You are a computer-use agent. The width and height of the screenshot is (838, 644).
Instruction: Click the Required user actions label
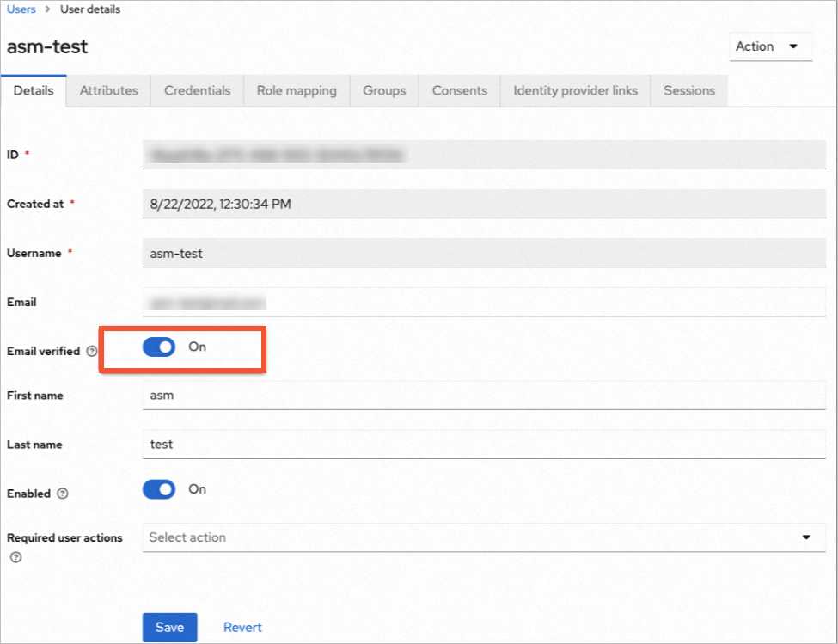64,537
